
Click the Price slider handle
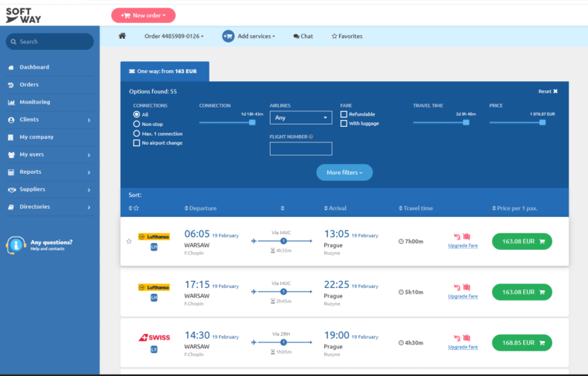click(x=543, y=122)
